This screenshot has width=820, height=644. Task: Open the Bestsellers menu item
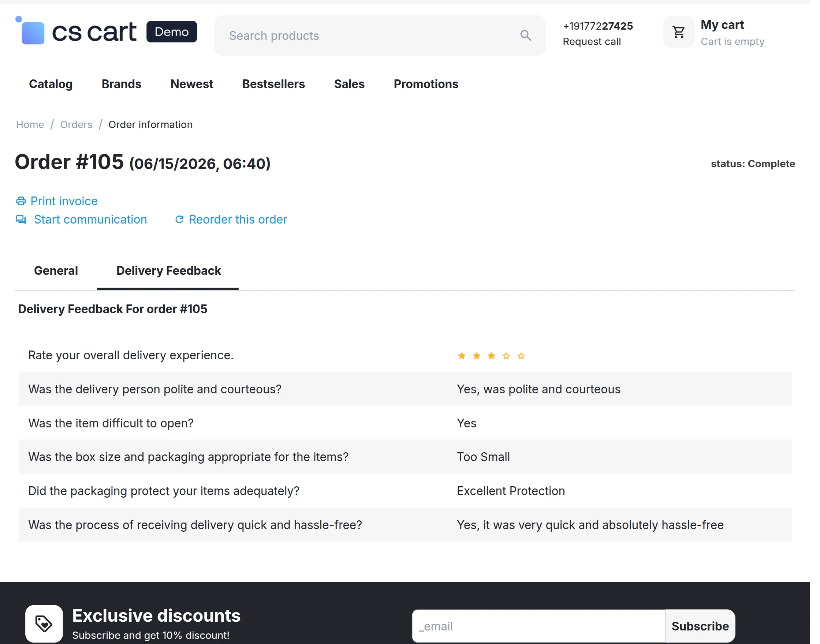point(273,84)
